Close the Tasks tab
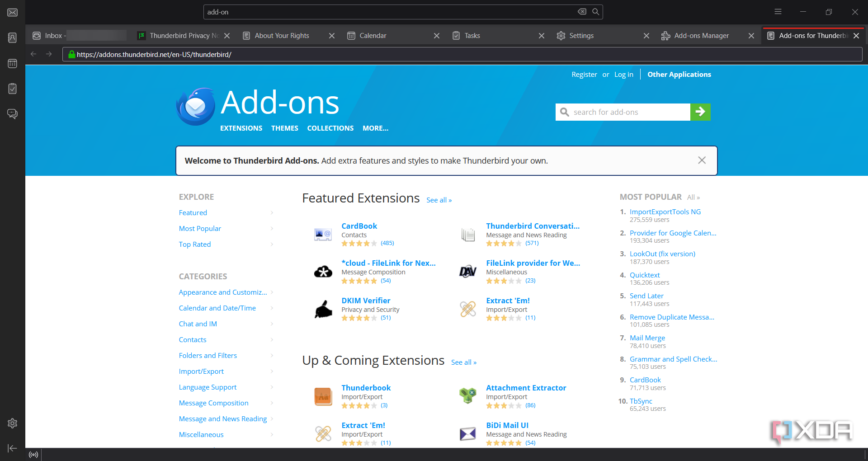The width and height of the screenshot is (868, 461). [542, 36]
